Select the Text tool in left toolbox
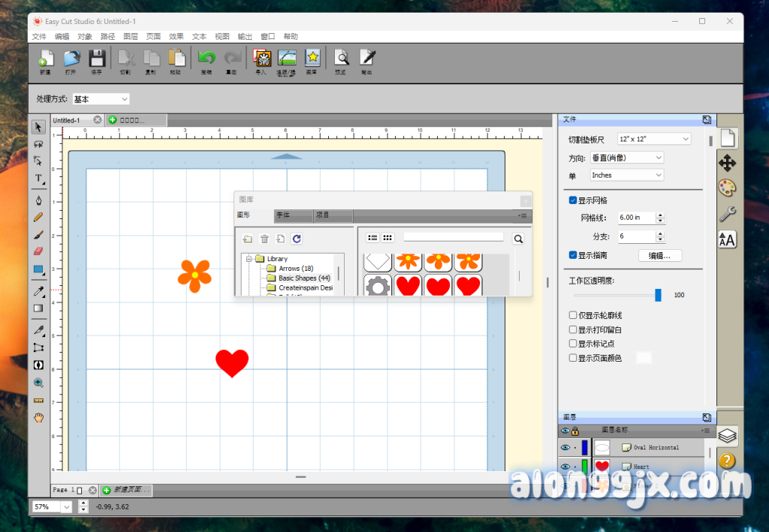This screenshot has height=532, width=769. click(38, 179)
